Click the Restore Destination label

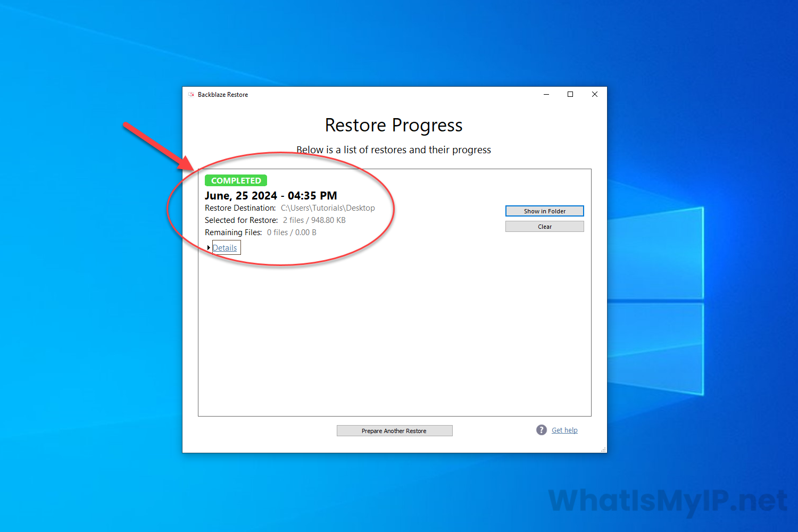tap(240, 208)
